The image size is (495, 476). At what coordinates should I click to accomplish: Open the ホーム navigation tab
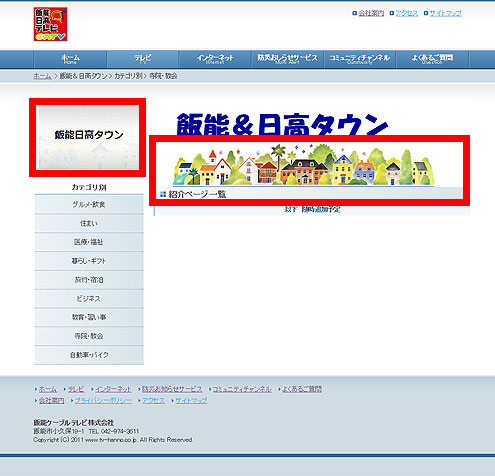pos(70,59)
